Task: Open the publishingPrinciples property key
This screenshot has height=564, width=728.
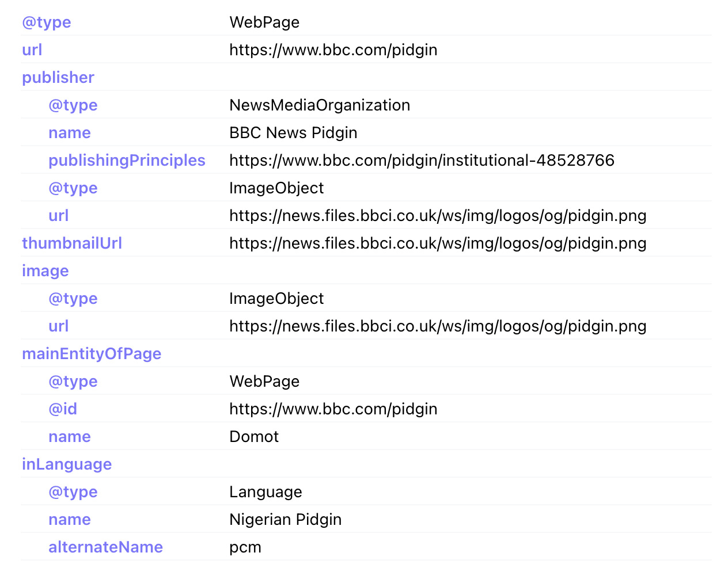Action: click(127, 160)
